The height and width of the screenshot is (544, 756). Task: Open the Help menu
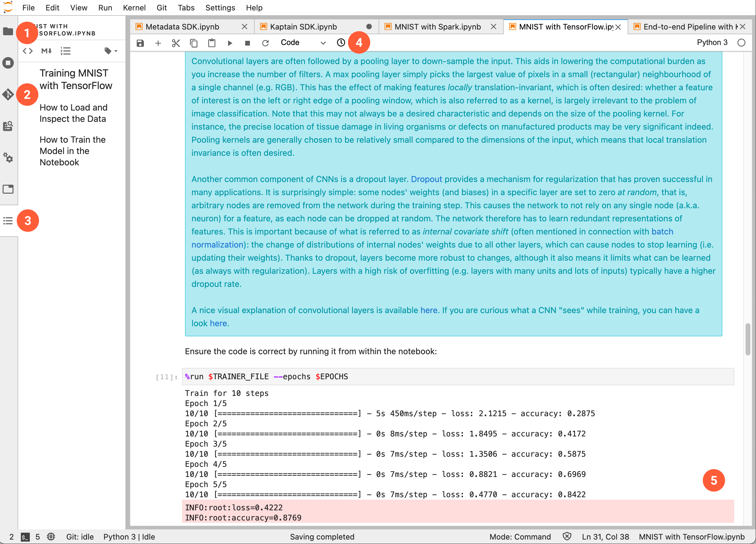[254, 8]
